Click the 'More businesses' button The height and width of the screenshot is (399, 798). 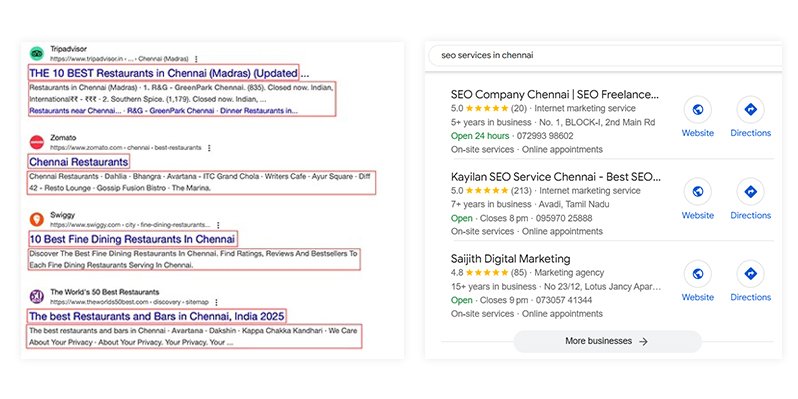tap(607, 341)
